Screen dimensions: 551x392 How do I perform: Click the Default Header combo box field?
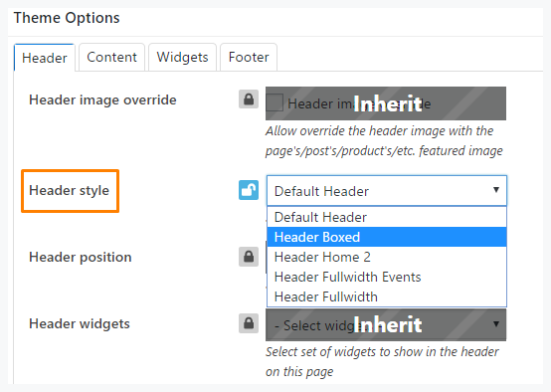click(x=387, y=191)
